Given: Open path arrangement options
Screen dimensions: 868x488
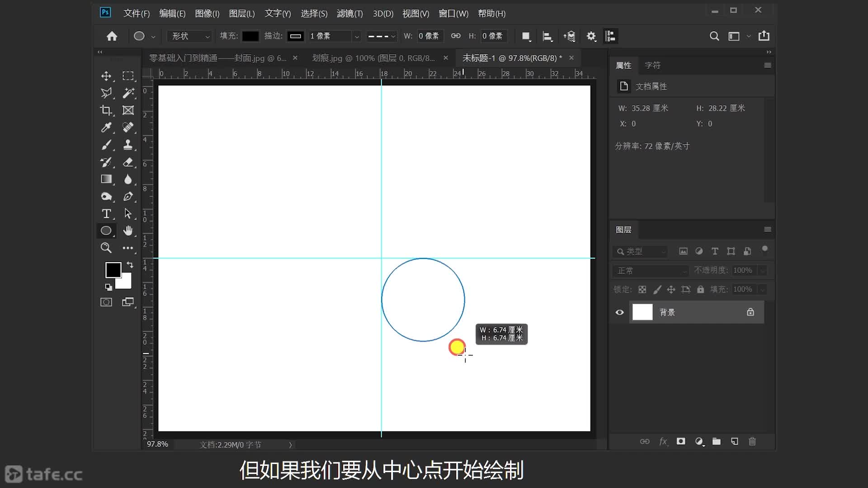Looking at the screenshot, I should (570, 36).
